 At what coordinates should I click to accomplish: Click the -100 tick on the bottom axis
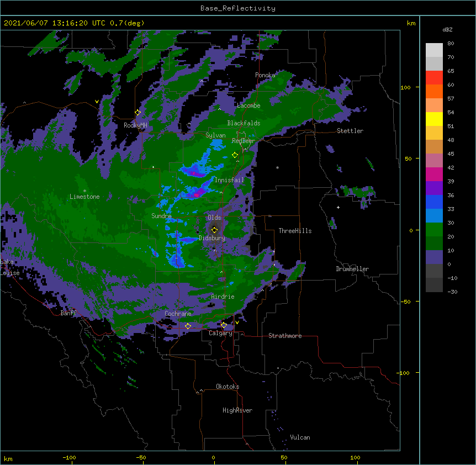pyautogui.click(x=69, y=457)
